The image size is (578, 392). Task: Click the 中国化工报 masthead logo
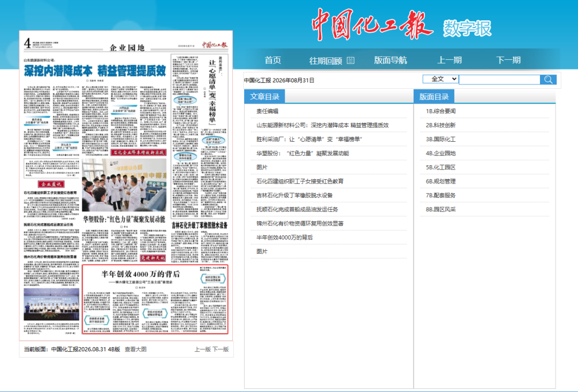[x=372, y=25]
